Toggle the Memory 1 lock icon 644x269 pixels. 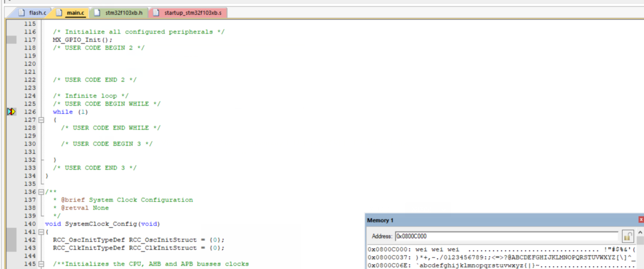(627, 237)
